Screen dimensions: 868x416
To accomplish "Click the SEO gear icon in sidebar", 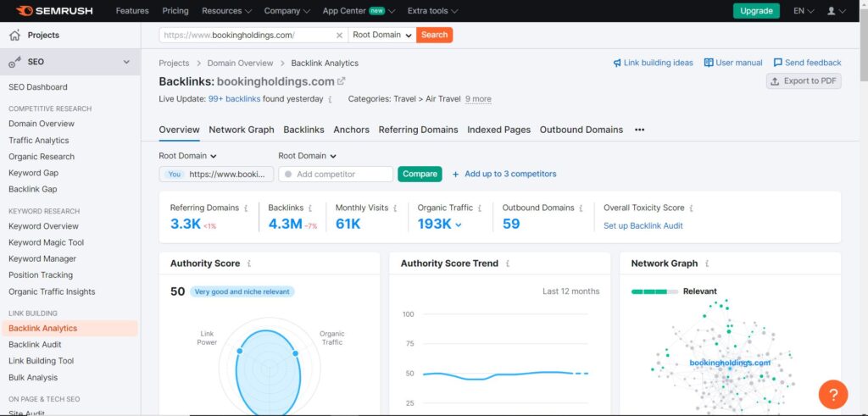I will (x=15, y=62).
